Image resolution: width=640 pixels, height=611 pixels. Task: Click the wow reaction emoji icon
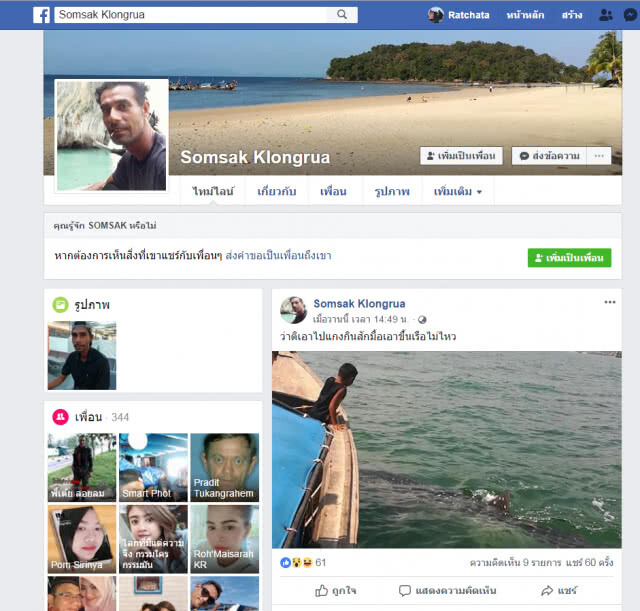click(x=296, y=563)
